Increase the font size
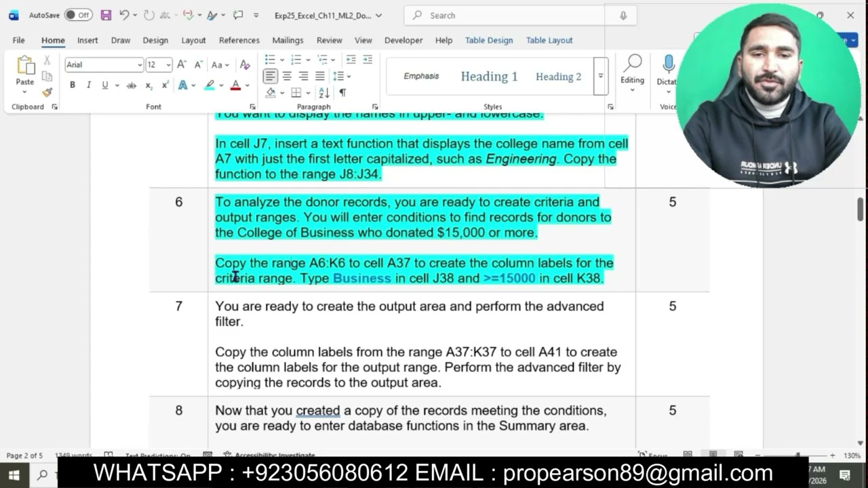This screenshot has height=488, width=868. (182, 65)
